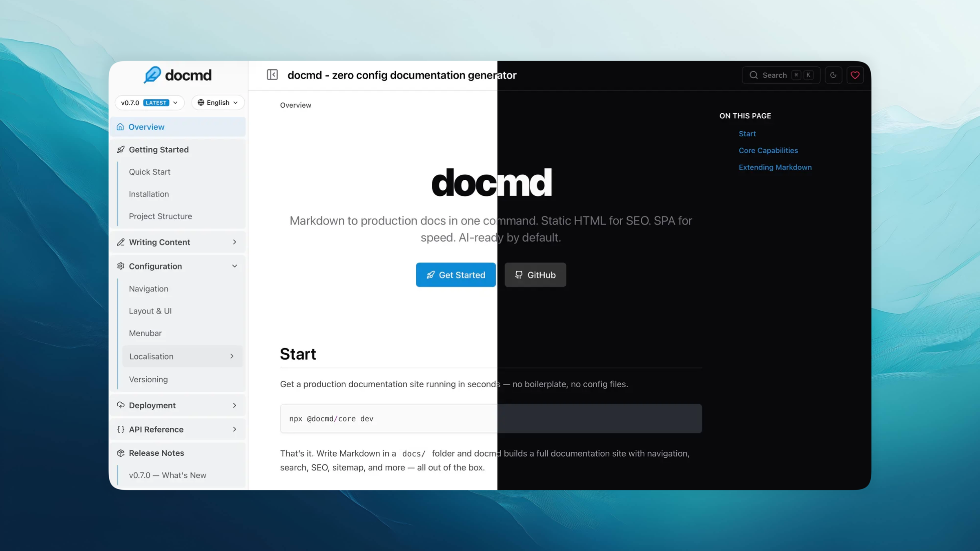Image resolution: width=980 pixels, height=551 pixels.
Task: Open Writing Content section label
Action: (x=159, y=242)
